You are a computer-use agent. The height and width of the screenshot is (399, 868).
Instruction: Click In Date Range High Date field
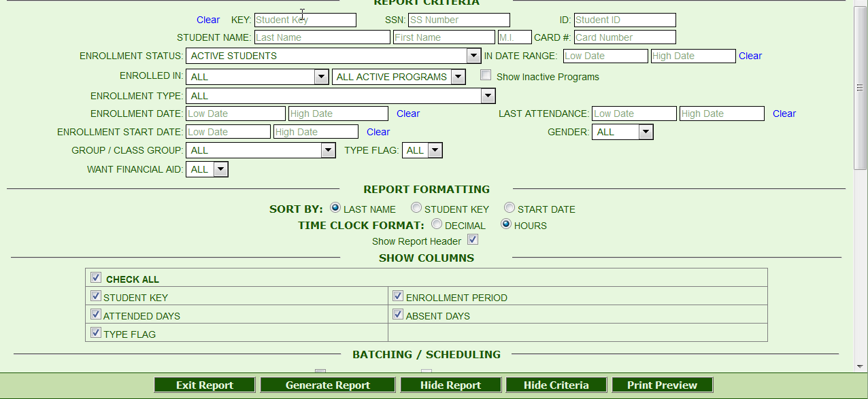pyautogui.click(x=693, y=56)
